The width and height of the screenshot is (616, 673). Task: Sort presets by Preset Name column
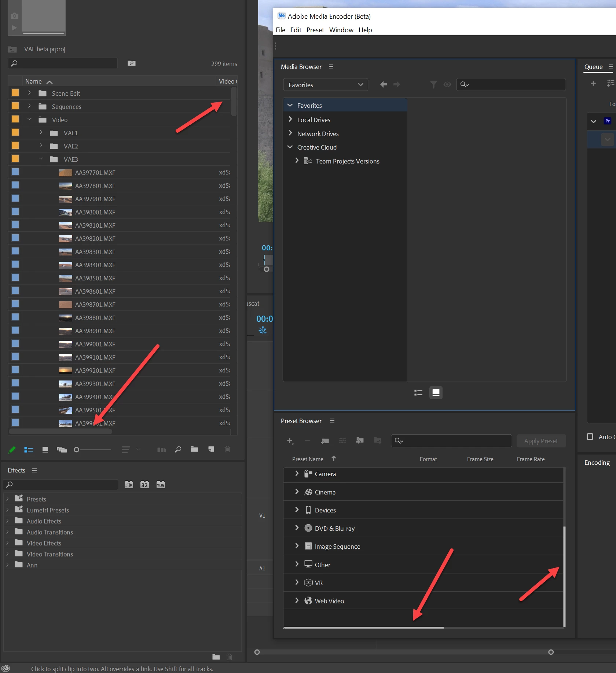click(308, 459)
